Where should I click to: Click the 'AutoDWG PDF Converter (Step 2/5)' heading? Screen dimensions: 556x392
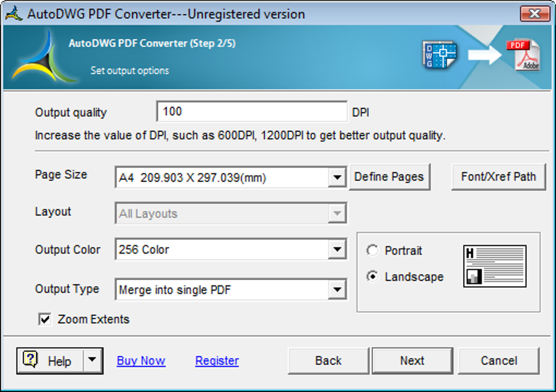(x=152, y=43)
